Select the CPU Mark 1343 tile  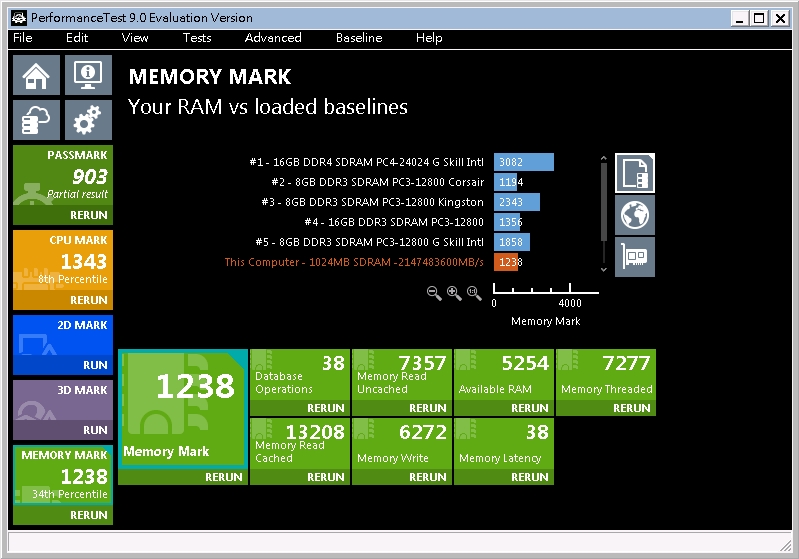pyautogui.click(x=63, y=261)
